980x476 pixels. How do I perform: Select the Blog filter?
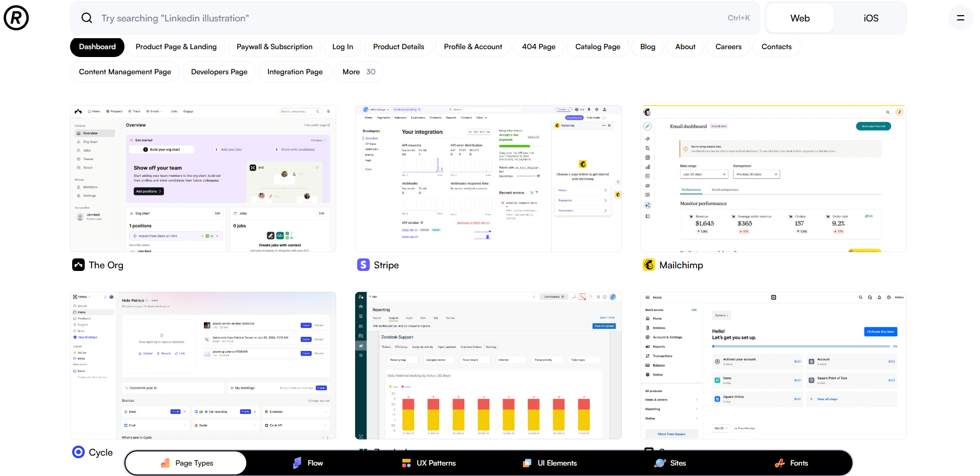tap(647, 47)
